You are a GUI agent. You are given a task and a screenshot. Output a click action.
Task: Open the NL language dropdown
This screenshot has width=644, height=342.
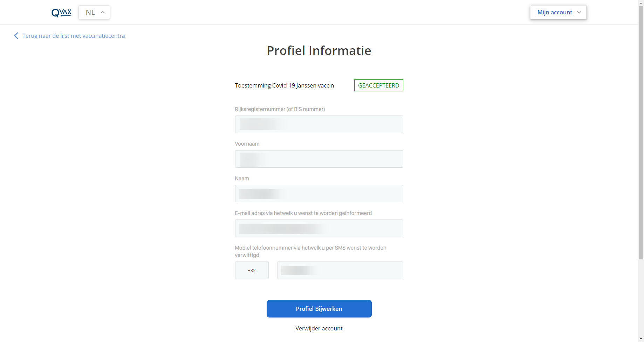click(x=94, y=12)
